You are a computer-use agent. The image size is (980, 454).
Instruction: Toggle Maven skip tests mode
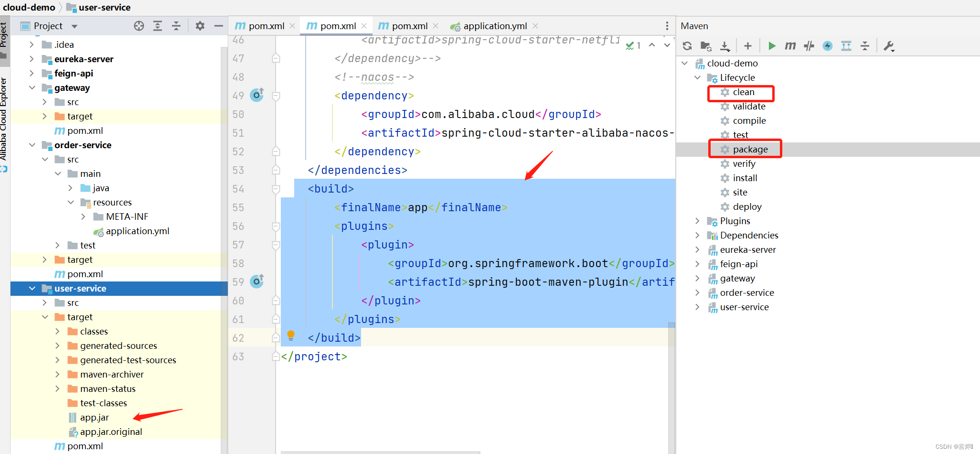(828, 46)
